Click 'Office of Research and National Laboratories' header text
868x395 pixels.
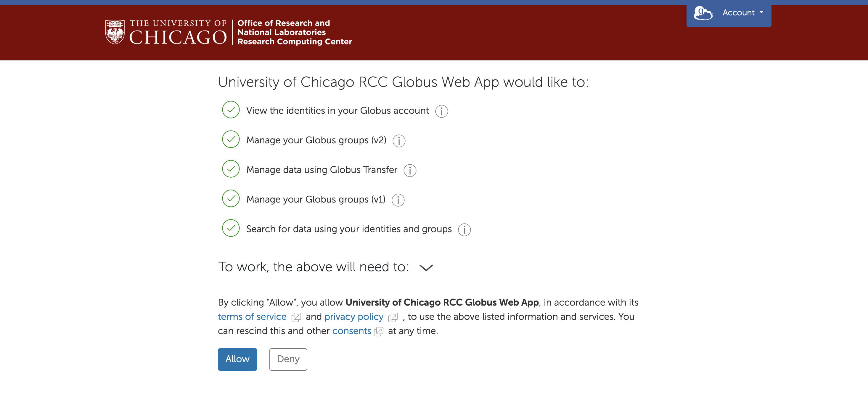point(283,28)
